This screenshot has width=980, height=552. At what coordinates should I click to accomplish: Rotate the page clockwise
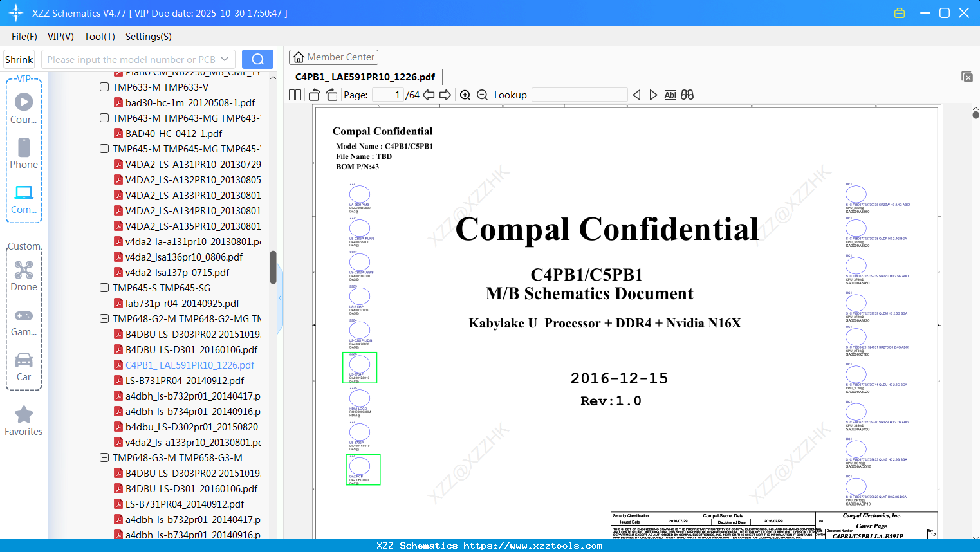tap(332, 95)
